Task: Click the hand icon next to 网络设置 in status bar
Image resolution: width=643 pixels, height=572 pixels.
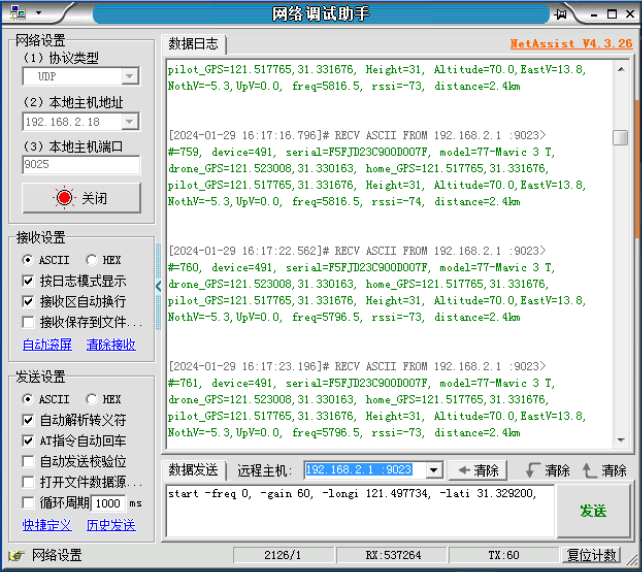Action: [x=16, y=556]
